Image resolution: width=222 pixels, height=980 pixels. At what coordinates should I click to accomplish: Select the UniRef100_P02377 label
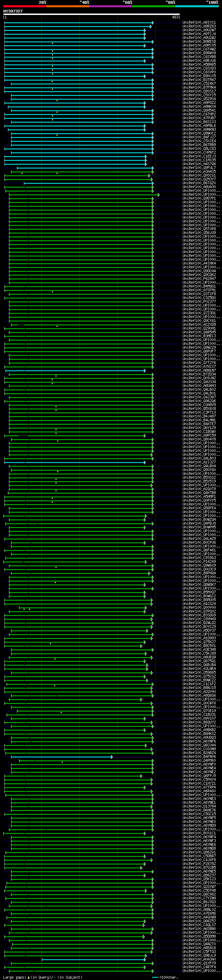[x=199, y=302]
